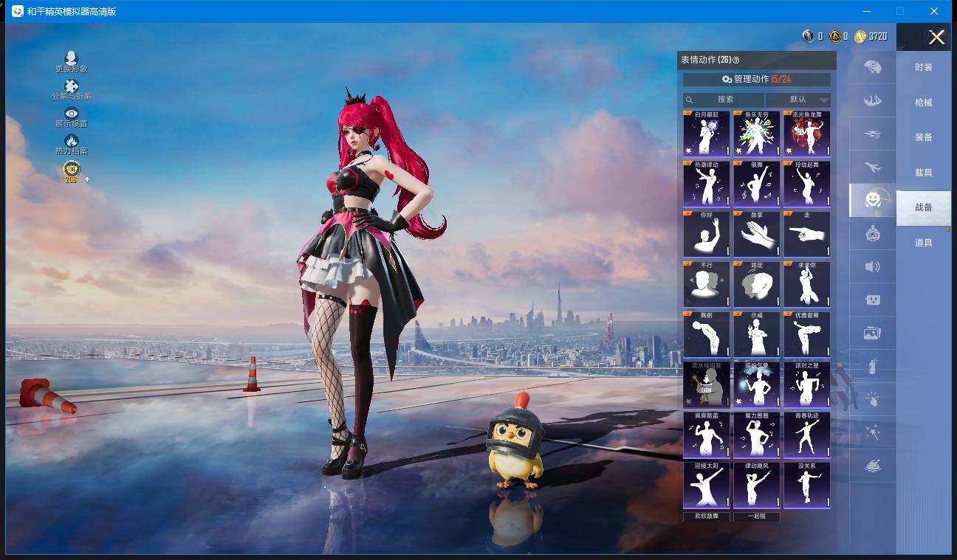This screenshot has width=957, height=560.
Task: Open the voice pack speaker icon
Action: pyautogui.click(x=872, y=266)
